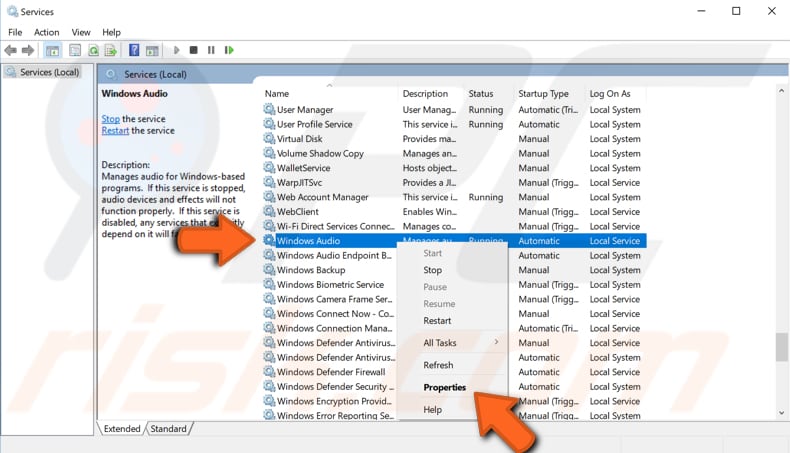
Task: Open the Properties sheet toolbar icon
Action: click(75, 50)
